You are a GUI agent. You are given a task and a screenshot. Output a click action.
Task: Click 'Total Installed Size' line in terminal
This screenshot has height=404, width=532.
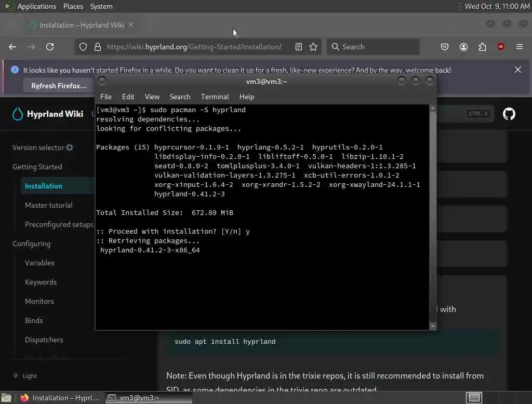tap(165, 213)
